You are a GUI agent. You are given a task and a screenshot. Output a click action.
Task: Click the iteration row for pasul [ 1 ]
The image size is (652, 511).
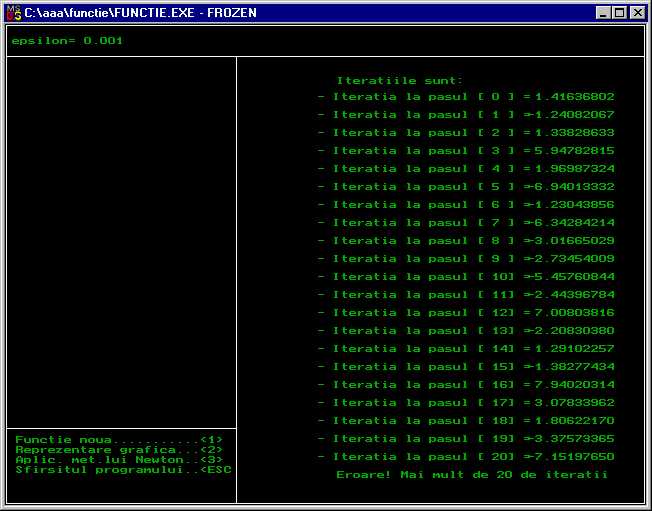click(x=466, y=115)
